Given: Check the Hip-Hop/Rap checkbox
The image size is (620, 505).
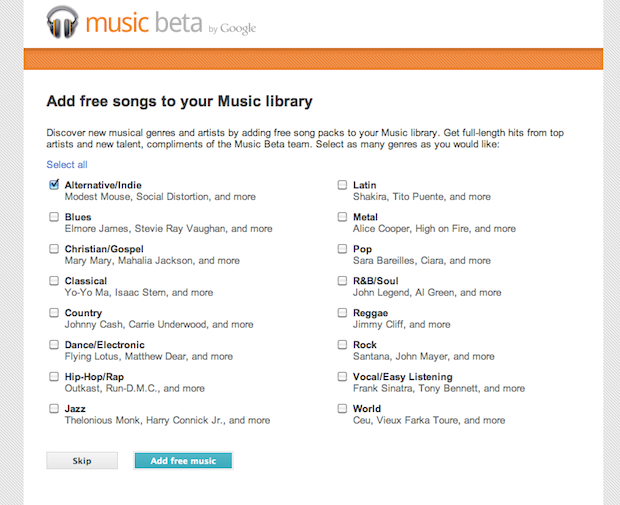Looking at the screenshot, I should click(53, 377).
